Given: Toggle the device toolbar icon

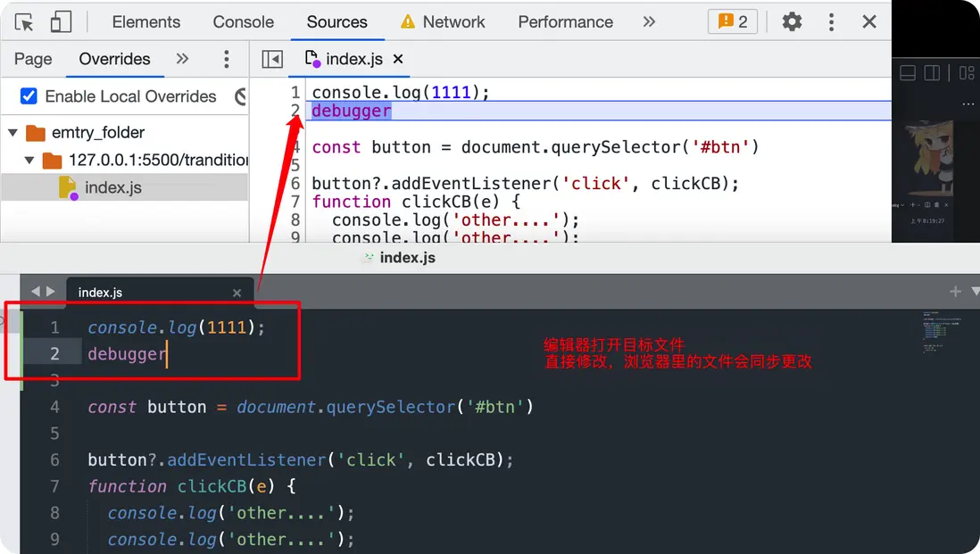Looking at the screenshot, I should pos(61,22).
